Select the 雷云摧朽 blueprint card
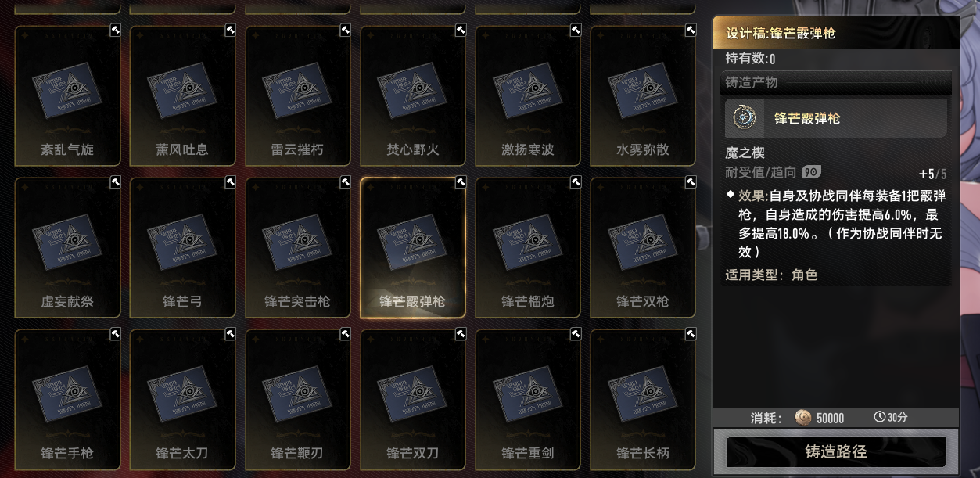 [x=298, y=96]
